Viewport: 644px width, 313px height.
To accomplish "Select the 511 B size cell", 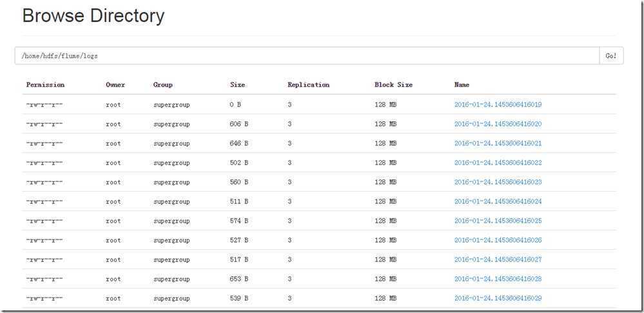I will pyautogui.click(x=239, y=201).
